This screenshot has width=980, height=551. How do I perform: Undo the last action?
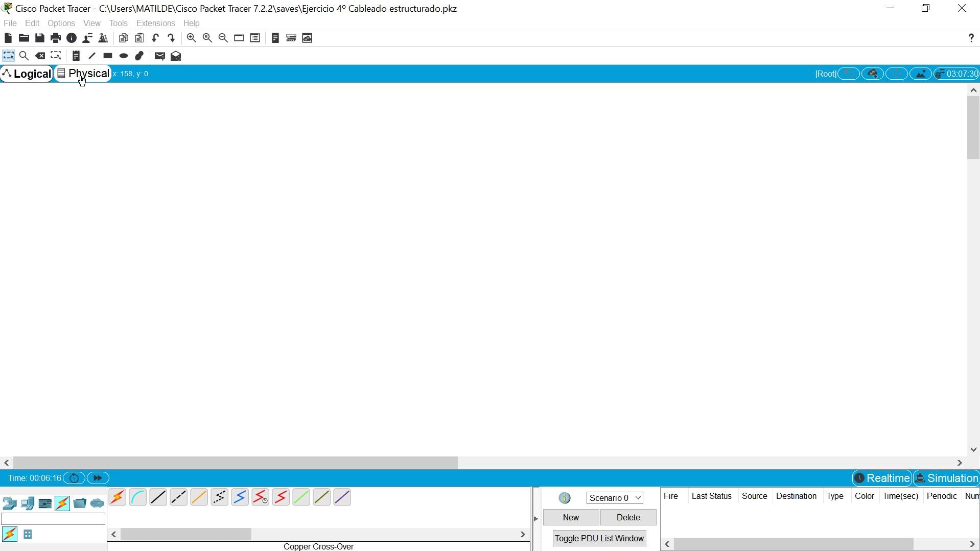(x=156, y=38)
